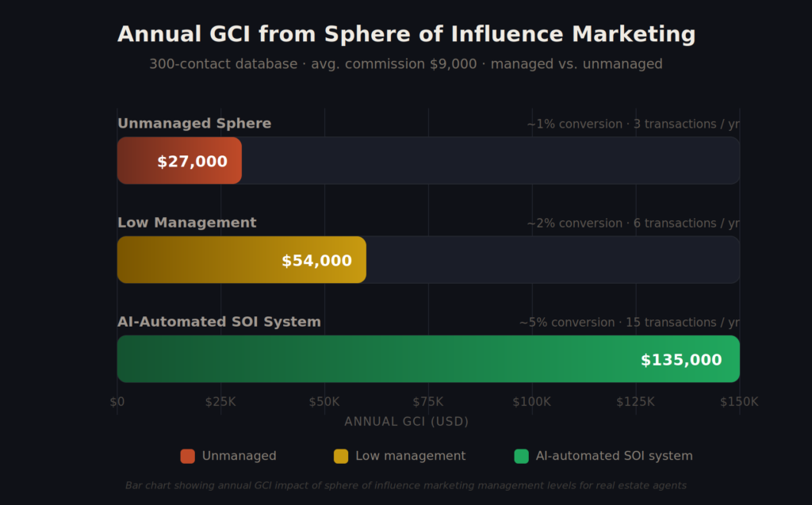Click the Unmanaged legend text
Screen dimensions: 812x505
point(239,457)
